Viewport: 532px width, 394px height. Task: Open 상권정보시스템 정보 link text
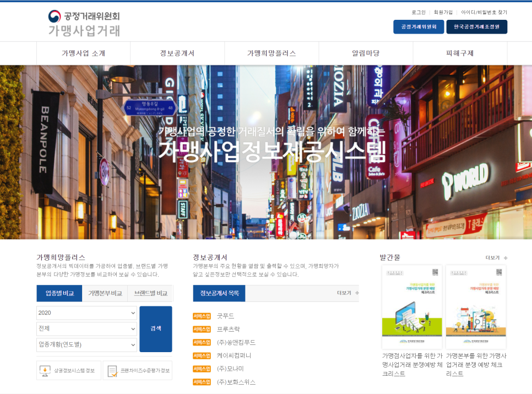pyautogui.click(x=74, y=371)
